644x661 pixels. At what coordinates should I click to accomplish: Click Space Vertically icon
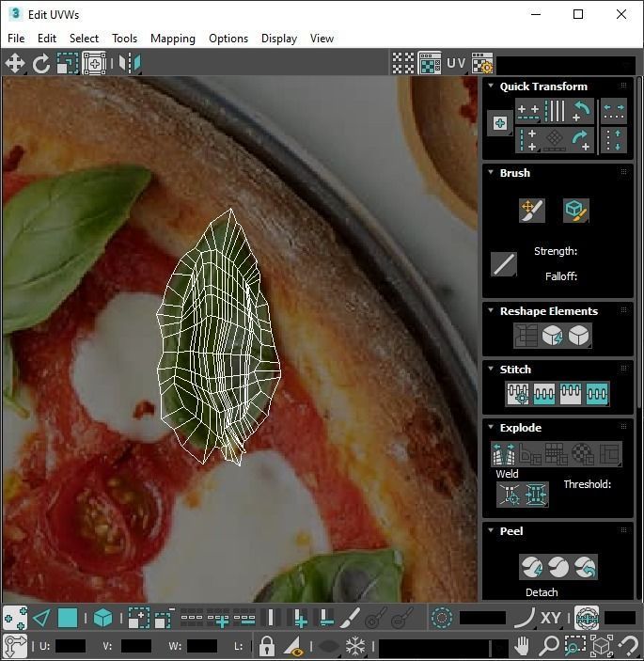[x=614, y=140]
